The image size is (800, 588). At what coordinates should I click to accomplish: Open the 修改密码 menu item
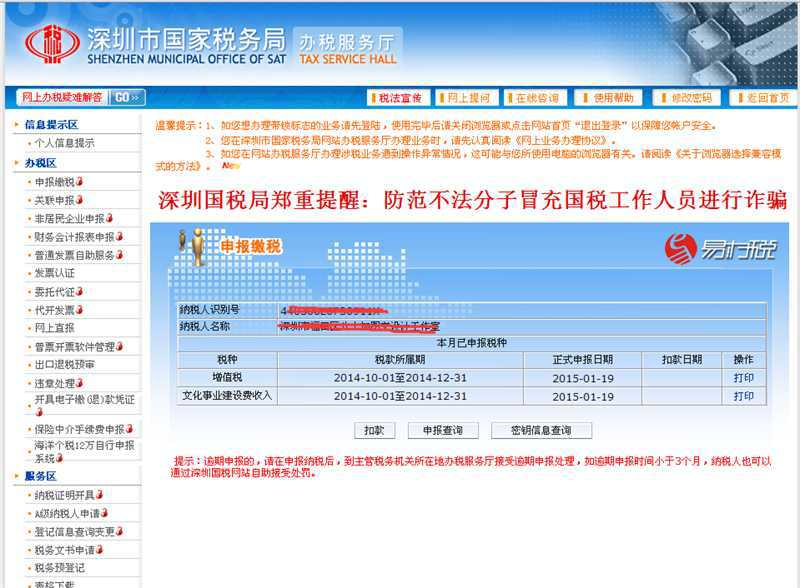pyautogui.click(x=687, y=97)
